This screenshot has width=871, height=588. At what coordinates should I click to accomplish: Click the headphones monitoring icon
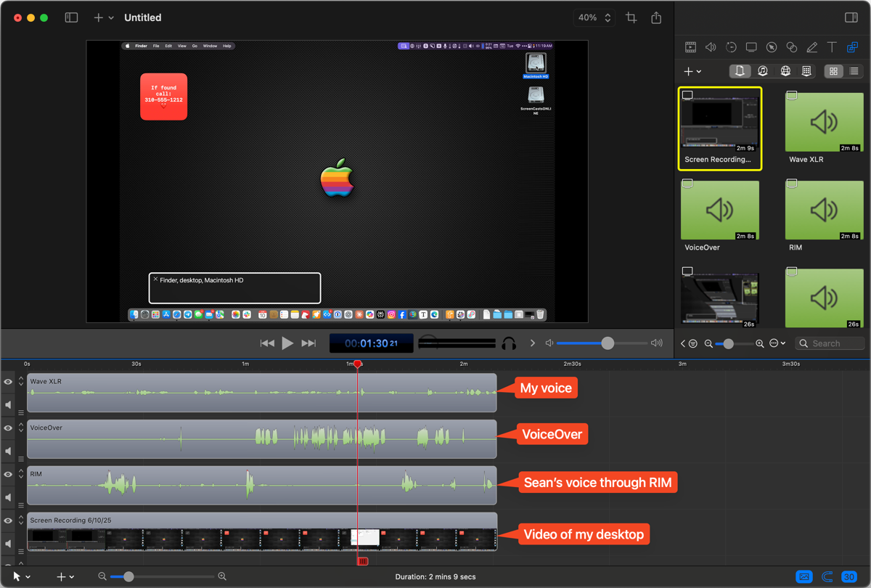click(x=509, y=343)
